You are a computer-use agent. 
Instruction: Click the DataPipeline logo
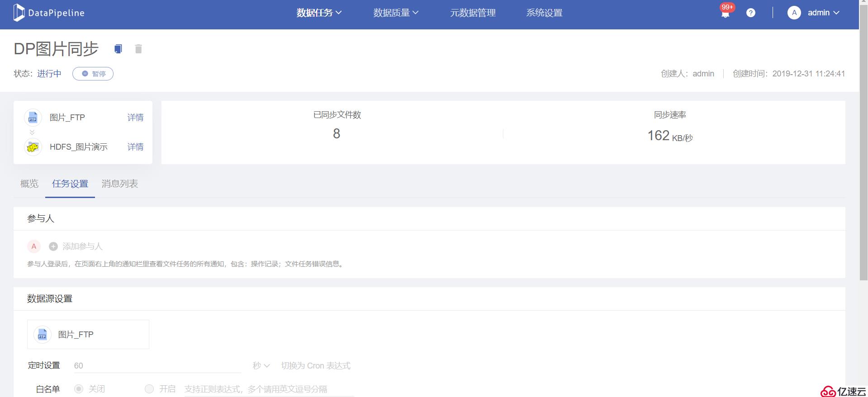(x=49, y=13)
